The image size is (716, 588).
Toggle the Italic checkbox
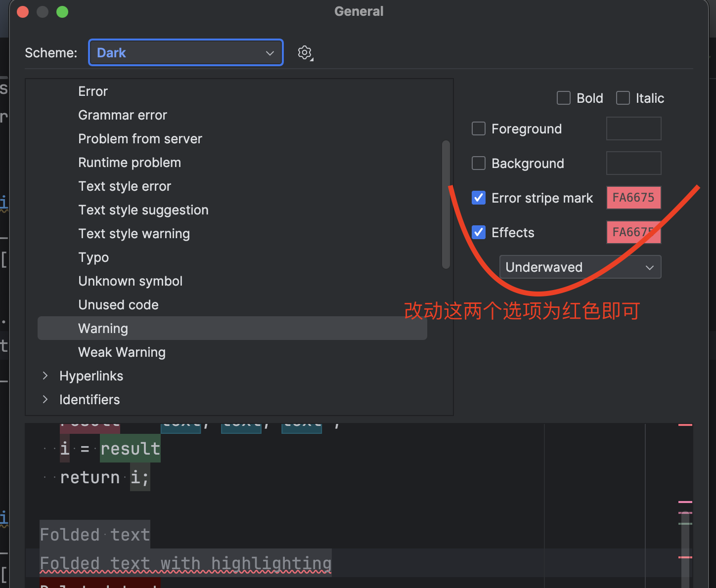tap(623, 98)
